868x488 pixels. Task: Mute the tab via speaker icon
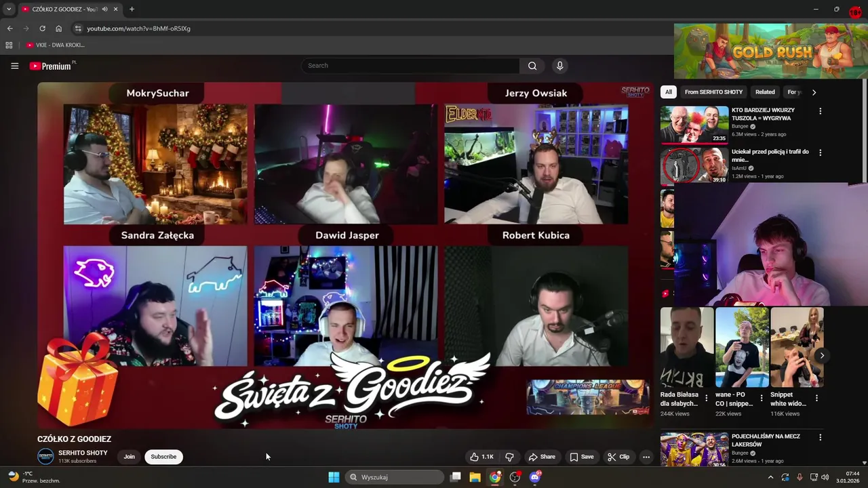104,9
